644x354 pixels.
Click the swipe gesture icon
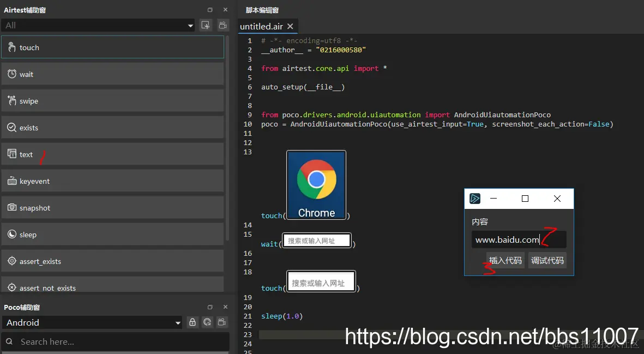12,100
